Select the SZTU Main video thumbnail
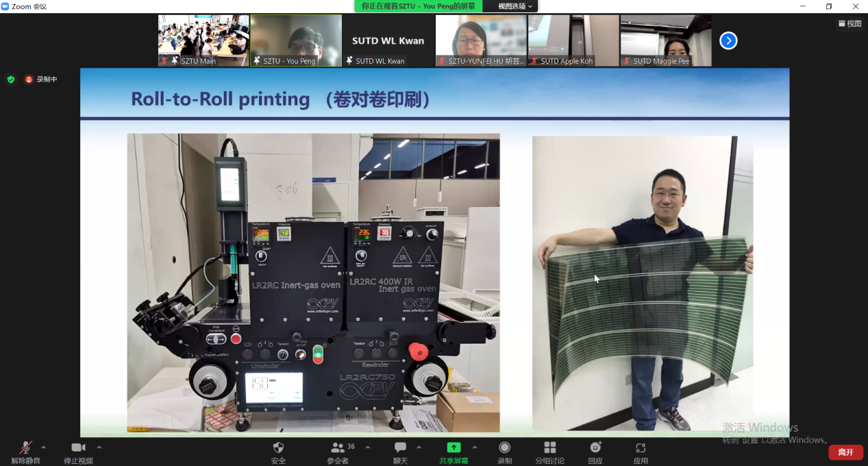 click(203, 40)
